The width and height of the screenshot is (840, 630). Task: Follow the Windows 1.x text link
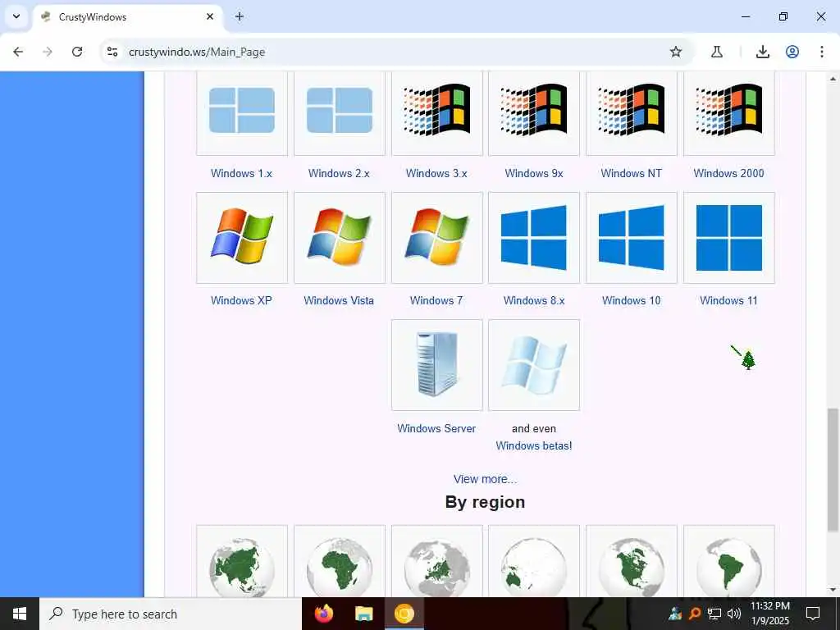pos(242,173)
